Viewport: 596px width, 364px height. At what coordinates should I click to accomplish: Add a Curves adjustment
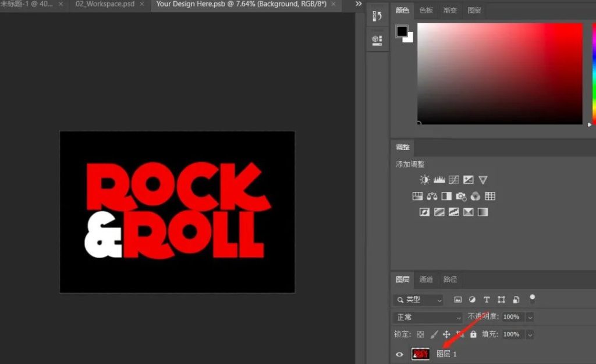click(x=453, y=180)
